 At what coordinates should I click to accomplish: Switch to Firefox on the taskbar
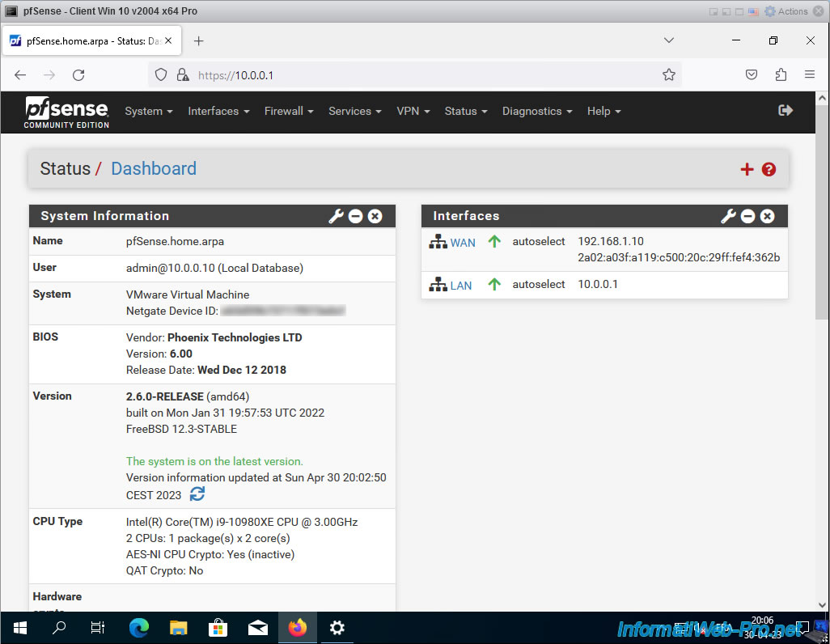click(x=298, y=628)
